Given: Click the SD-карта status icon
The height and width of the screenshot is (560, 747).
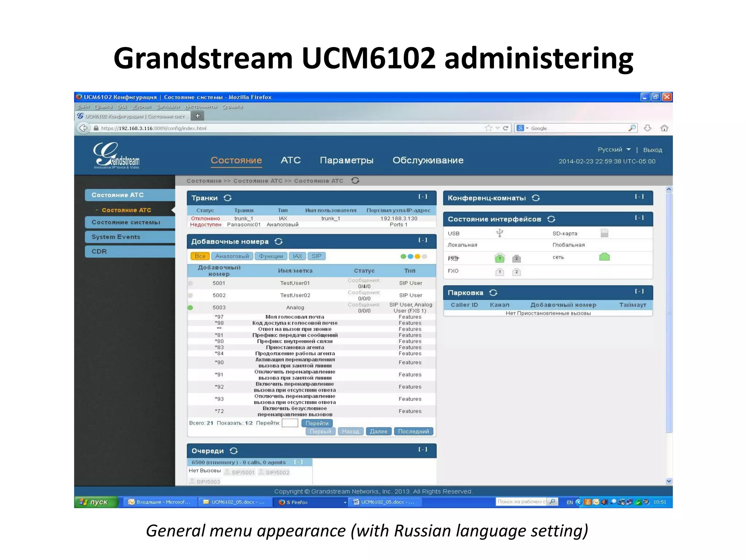Looking at the screenshot, I should click(x=604, y=233).
